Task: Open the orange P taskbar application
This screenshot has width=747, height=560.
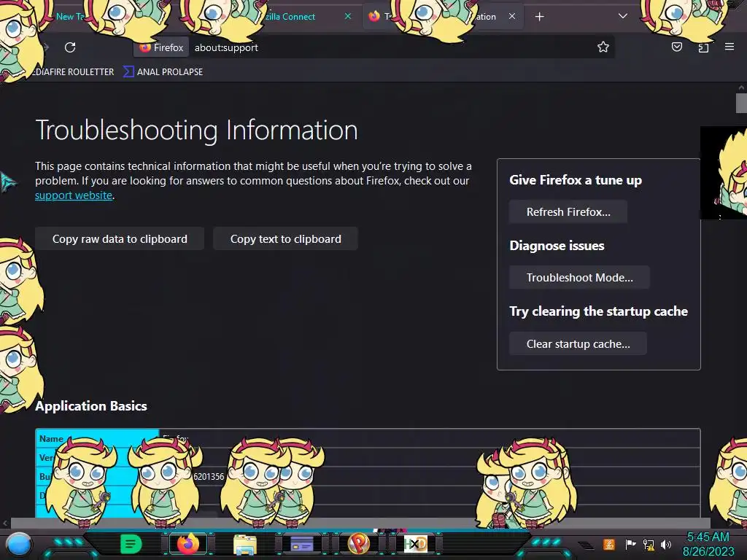Action: [x=359, y=543]
